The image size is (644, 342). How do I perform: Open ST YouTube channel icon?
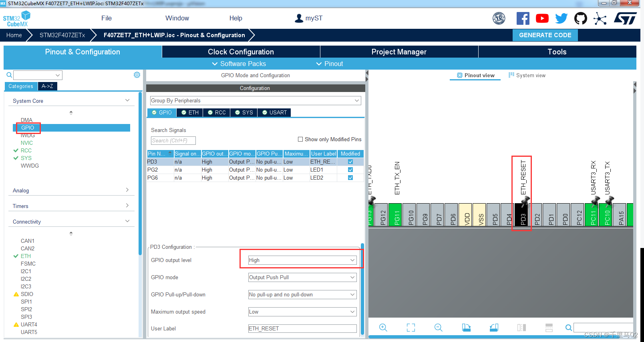point(542,18)
